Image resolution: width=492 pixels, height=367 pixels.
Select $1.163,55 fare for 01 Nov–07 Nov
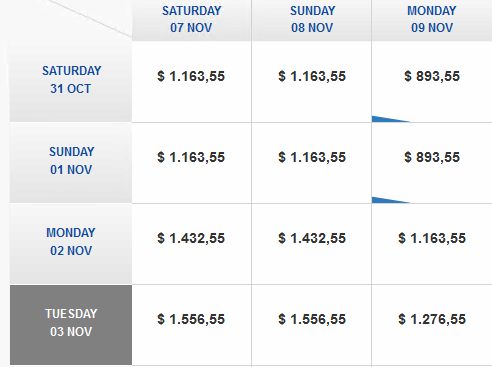191,157
